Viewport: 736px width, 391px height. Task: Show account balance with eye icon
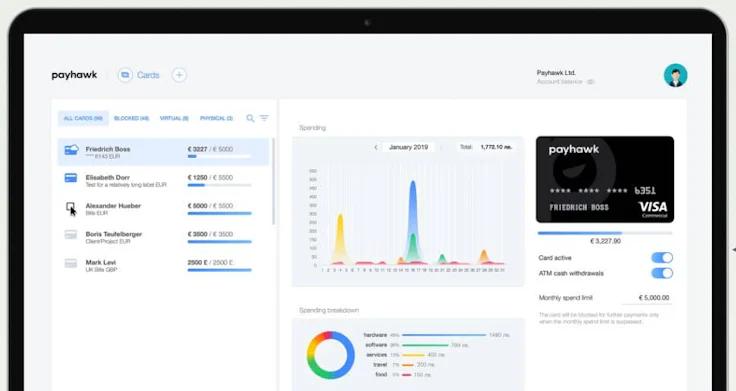590,82
